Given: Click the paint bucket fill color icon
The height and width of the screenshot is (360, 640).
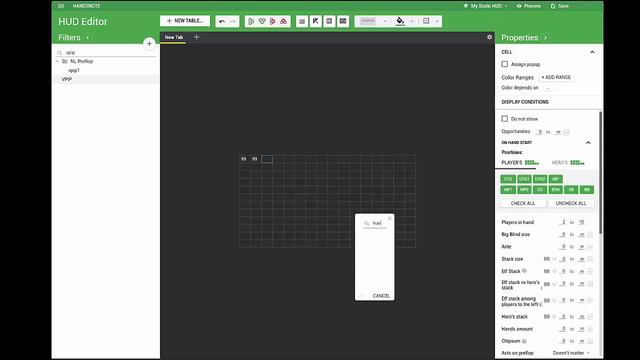Looking at the screenshot, I should coord(400,21).
